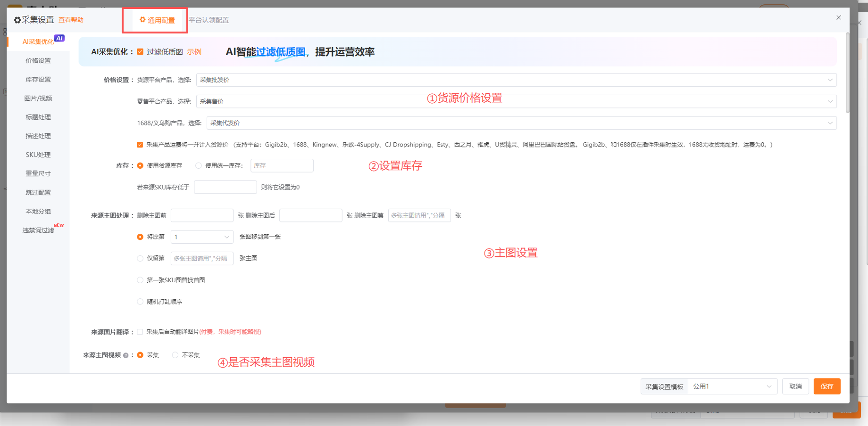
Task: Switch to 通用配置 tab
Action: 156,20
